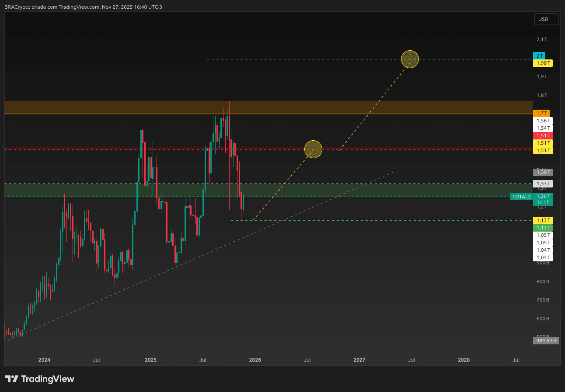
Task: Click the 2025 label on time axis
Action: pos(150,360)
